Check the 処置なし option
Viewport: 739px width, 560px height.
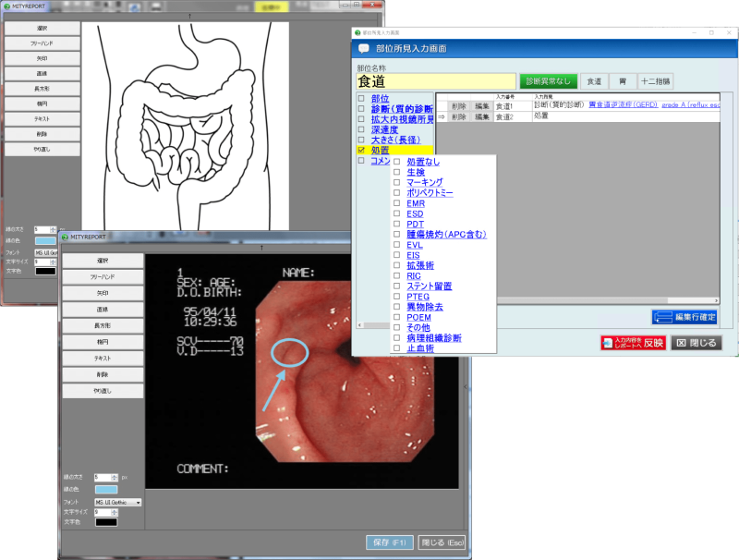(397, 162)
